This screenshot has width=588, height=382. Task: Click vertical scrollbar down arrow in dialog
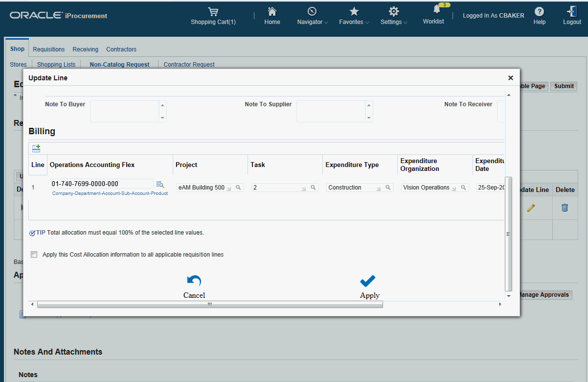pos(509,296)
